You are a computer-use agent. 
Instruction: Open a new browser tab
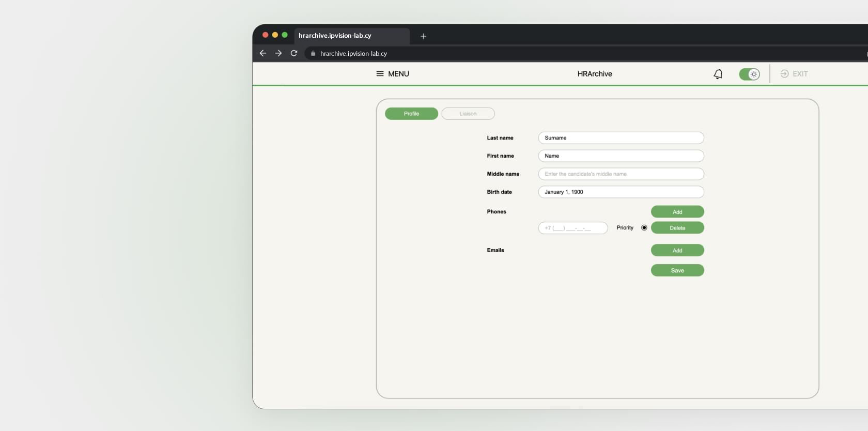click(423, 36)
